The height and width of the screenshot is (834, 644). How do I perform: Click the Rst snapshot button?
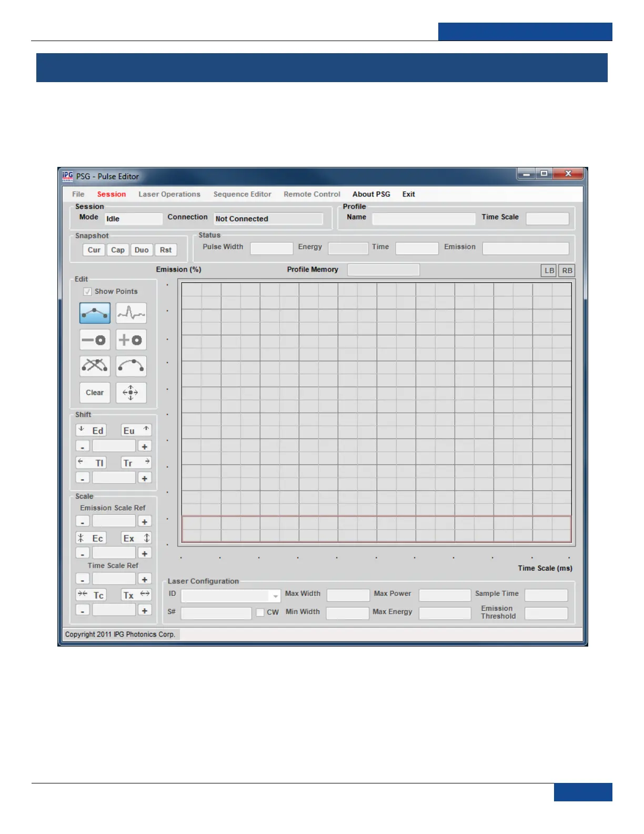point(166,250)
